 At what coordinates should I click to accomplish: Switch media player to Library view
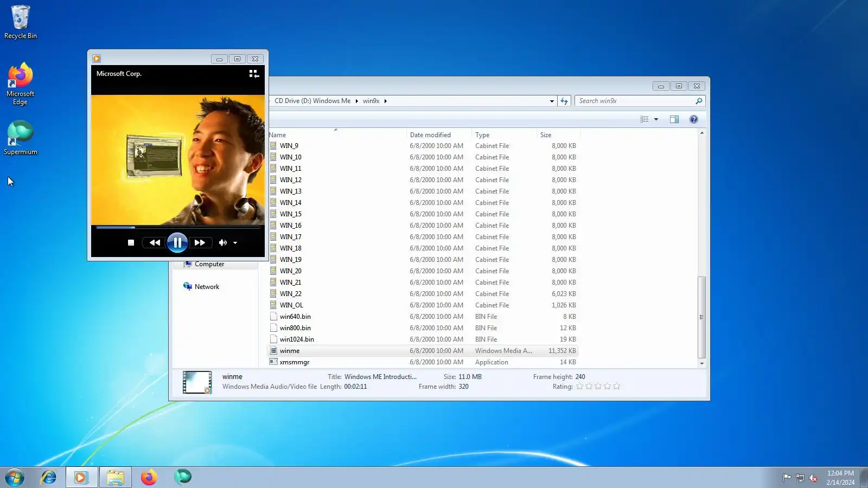254,74
